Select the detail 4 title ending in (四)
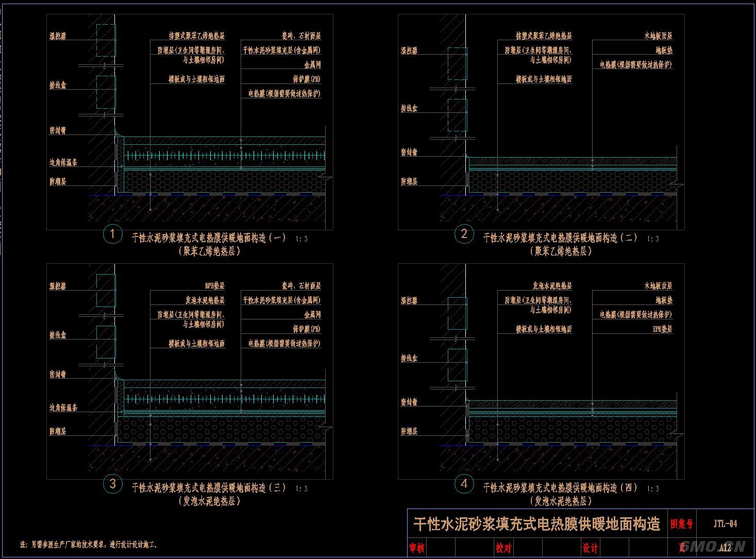This screenshot has height=559, width=756. pyautogui.click(x=560, y=487)
